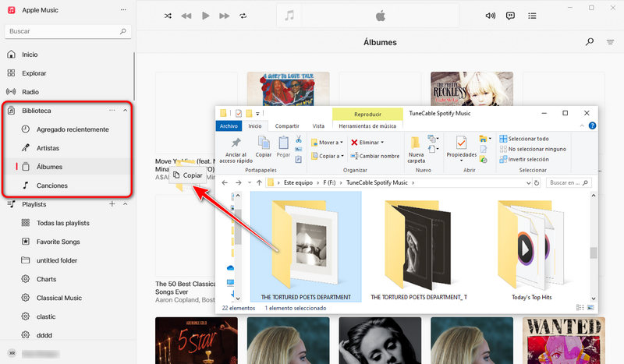Show lyrics with the speech bubble icon
Screen dimensions: 624x364
click(x=510, y=16)
